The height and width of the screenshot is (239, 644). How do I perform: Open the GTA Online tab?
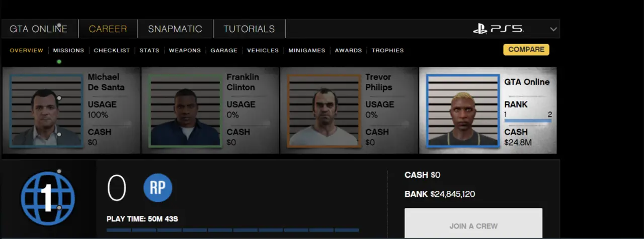(x=38, y=29)
